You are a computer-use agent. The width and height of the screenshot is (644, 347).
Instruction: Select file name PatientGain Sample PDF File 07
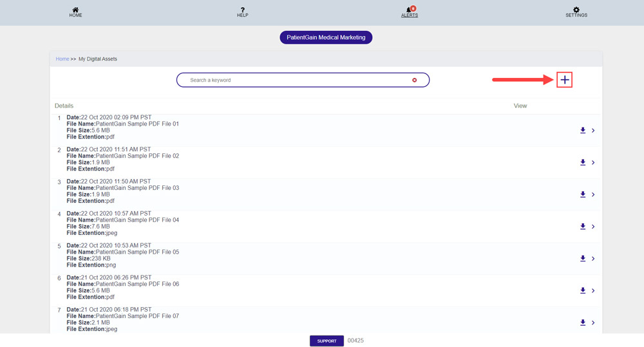137,316
